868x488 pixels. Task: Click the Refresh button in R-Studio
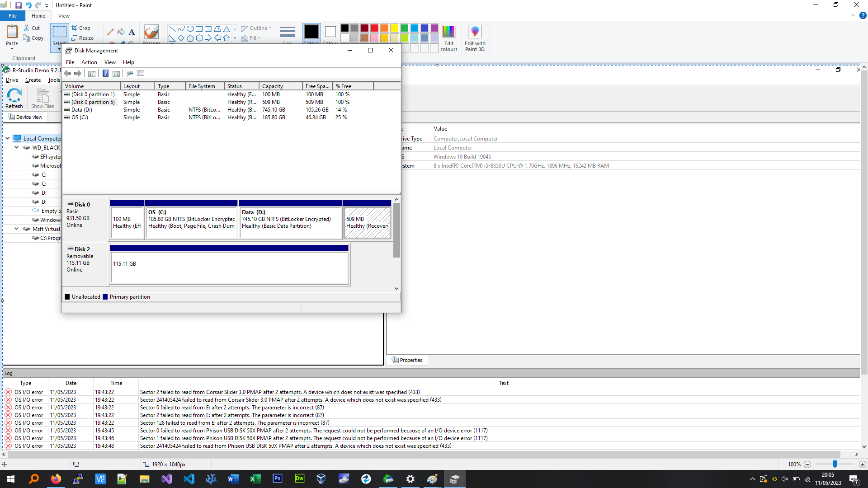pos(14,98)
